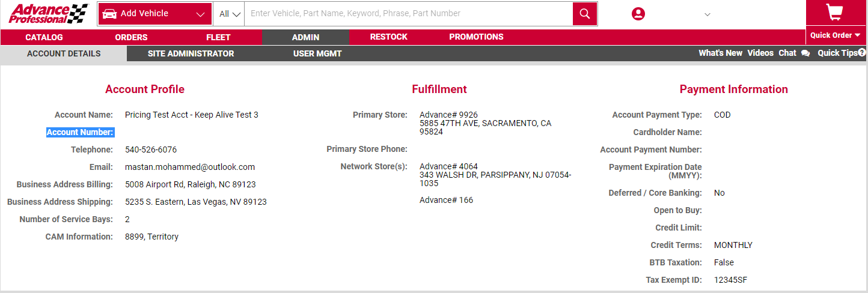Open the shopping cart icon
Screen dimensions: 868x293
pos(834,11)
